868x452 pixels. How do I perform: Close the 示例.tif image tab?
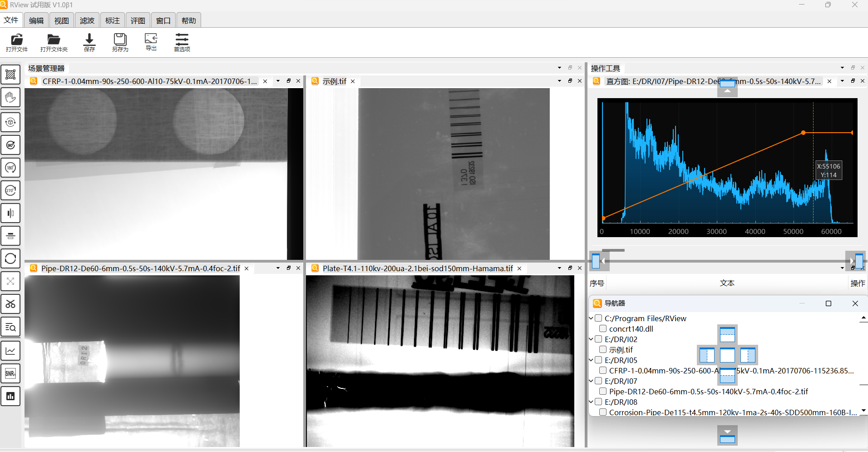coord(353,81)
